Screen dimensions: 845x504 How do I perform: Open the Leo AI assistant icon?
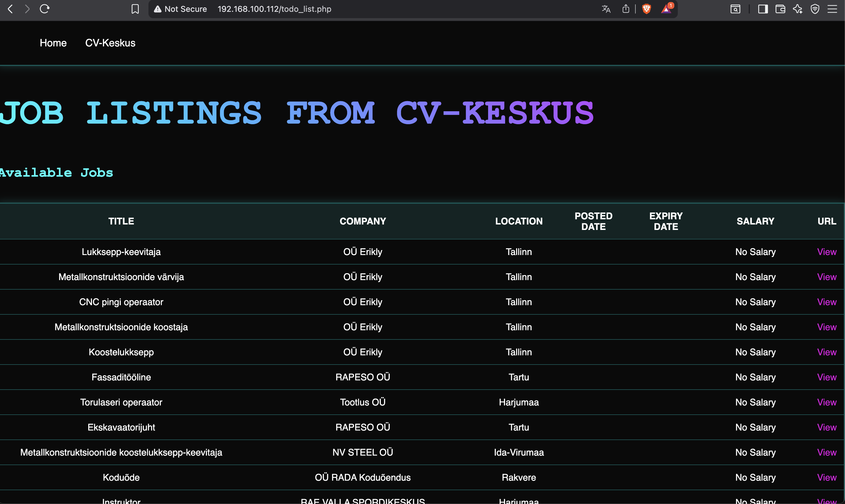pos(797,9)
